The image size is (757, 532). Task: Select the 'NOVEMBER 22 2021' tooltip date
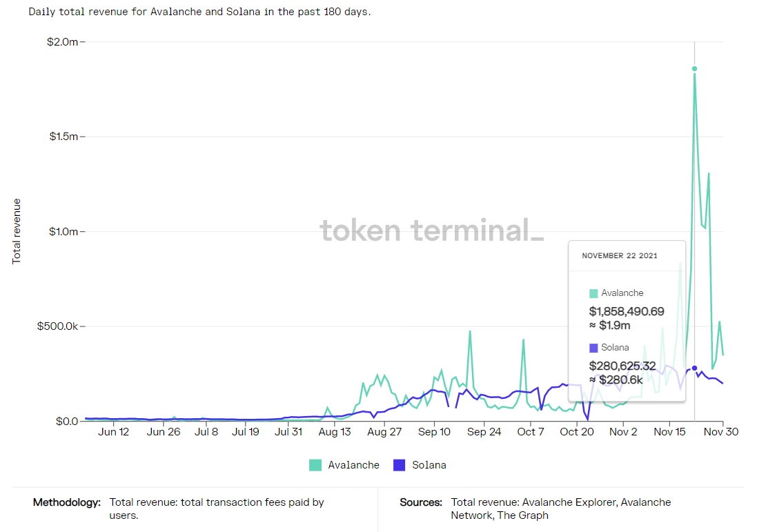click(620, 256)
